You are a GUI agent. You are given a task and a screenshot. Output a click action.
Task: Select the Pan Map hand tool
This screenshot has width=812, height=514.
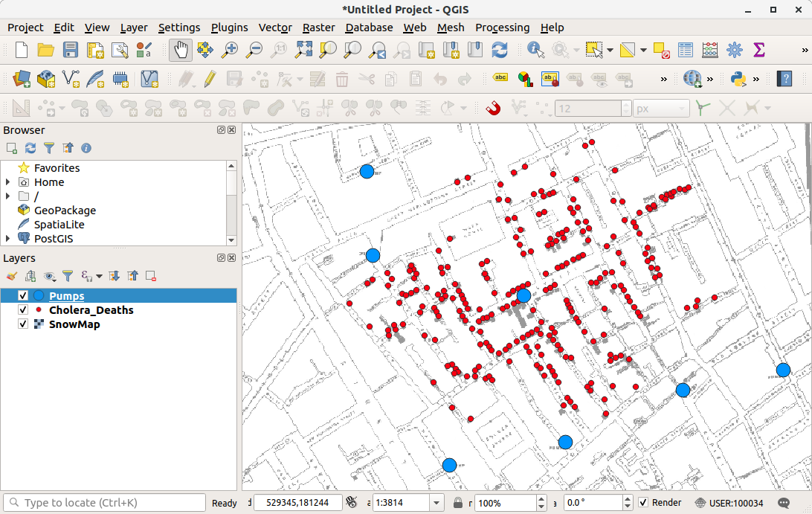coord(180,51)
